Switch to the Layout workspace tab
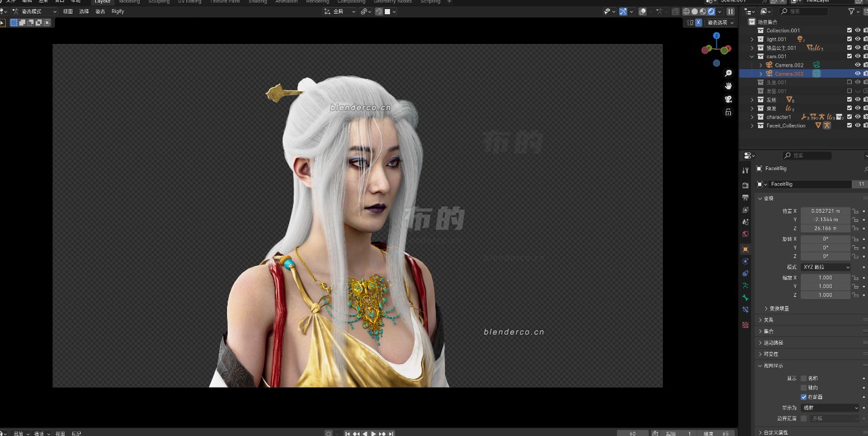 tap(102, 2)
